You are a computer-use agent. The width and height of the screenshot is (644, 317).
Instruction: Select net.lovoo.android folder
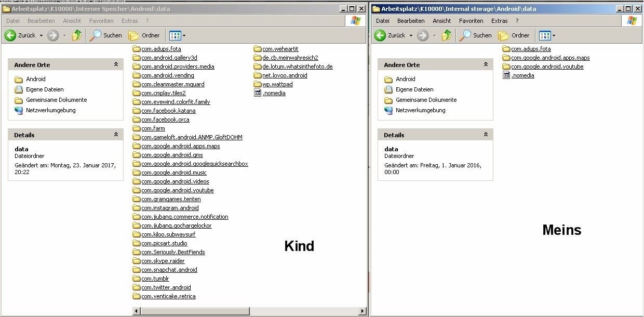click(x=280, y=75)
